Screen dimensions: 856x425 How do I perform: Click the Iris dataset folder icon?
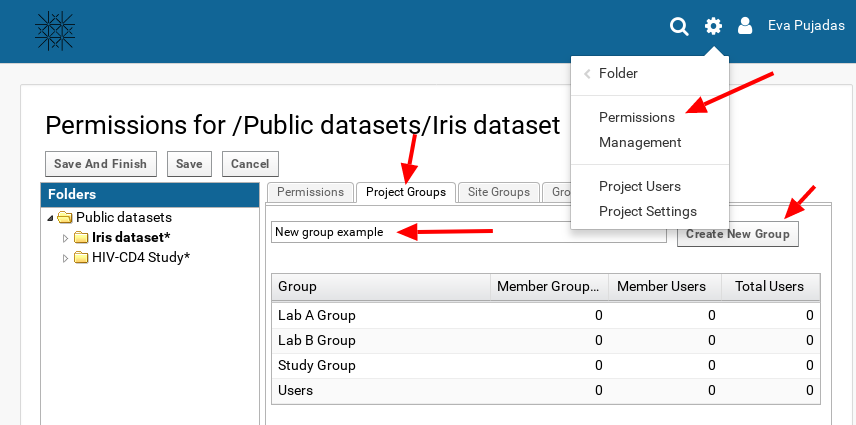[81, 238]
